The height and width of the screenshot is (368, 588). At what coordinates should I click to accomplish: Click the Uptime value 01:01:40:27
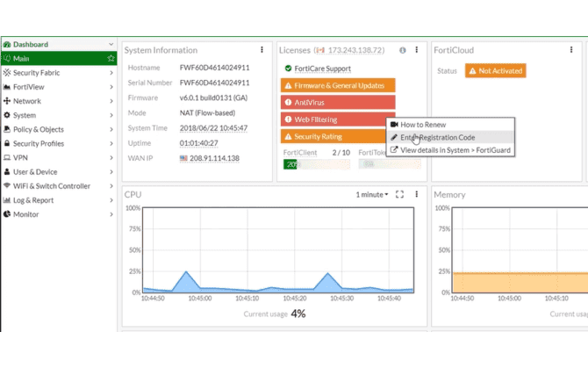198,143
